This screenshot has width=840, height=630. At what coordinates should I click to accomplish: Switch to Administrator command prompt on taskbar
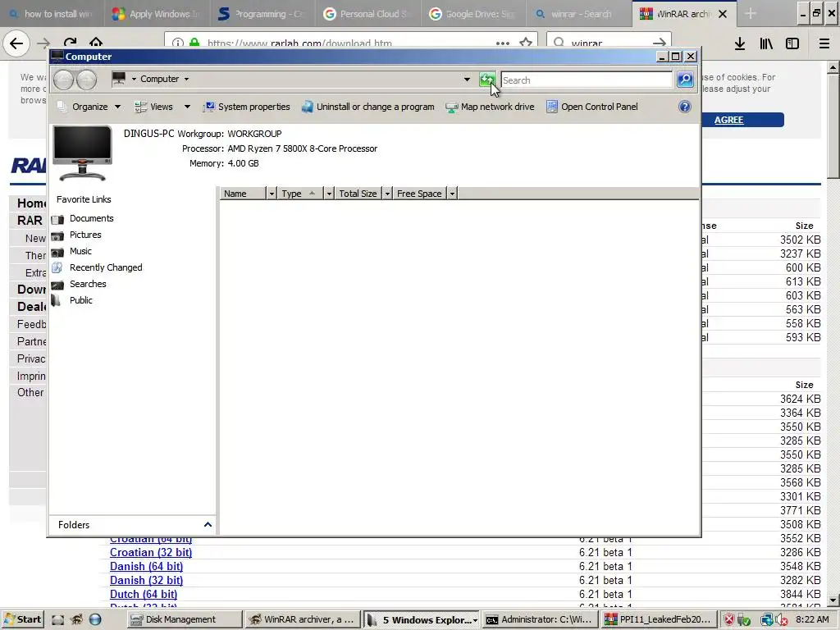coord(540,619)
